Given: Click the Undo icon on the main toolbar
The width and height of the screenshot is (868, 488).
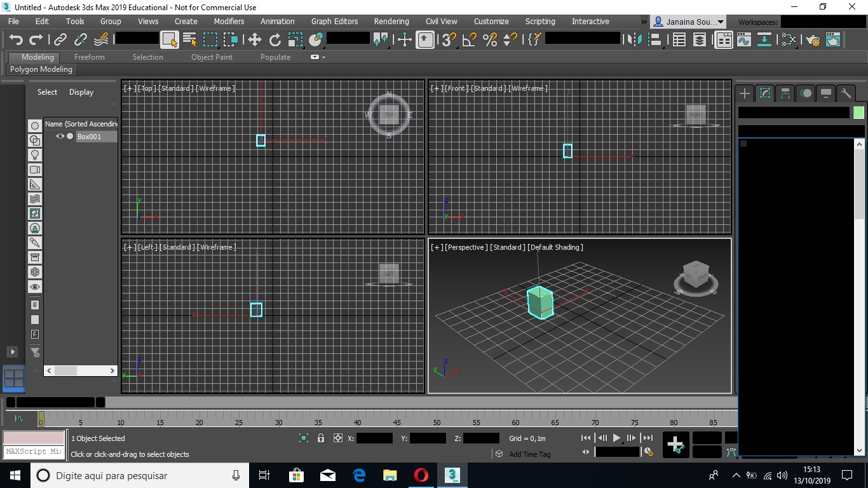Looking at the screenshot, I should click(15, 39).
